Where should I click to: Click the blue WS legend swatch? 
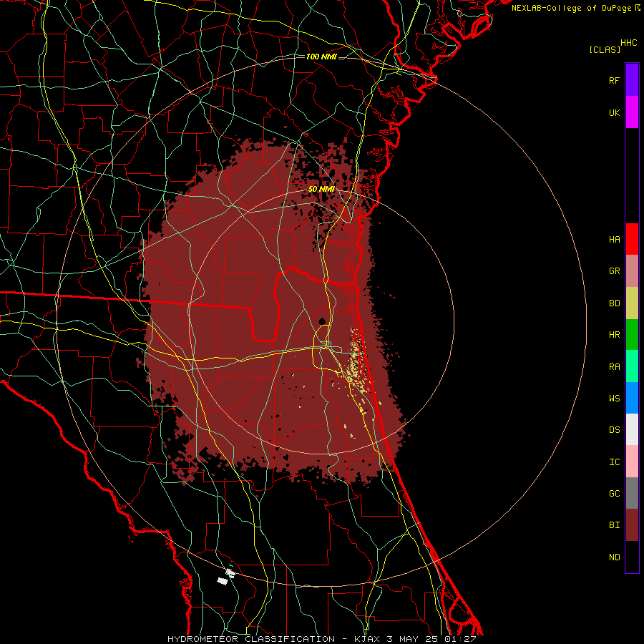(x=632, y=398)
